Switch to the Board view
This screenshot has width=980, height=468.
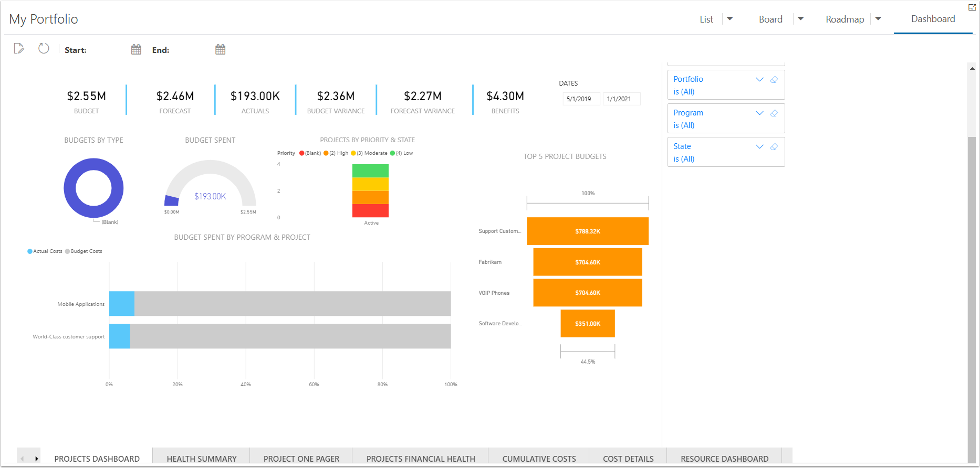pyautogui.click(x=770, y=19)
